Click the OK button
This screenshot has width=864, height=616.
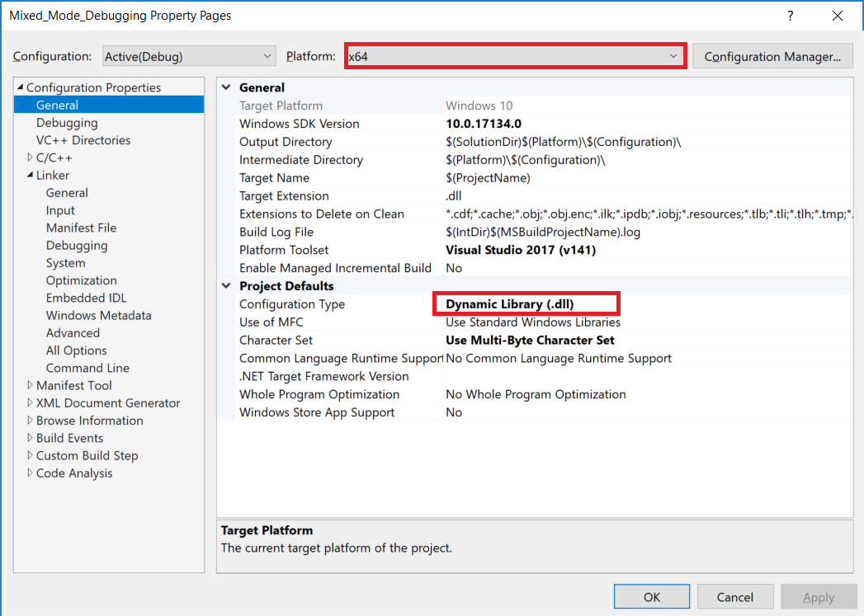pyautogui.click(x=651, y=596)
